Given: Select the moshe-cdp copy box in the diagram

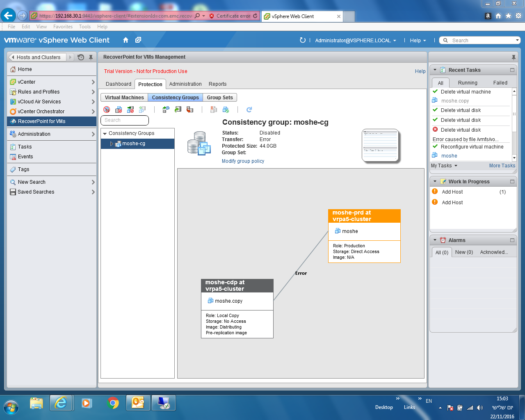Looking at the screenshot, I should [x=237, y=308].
